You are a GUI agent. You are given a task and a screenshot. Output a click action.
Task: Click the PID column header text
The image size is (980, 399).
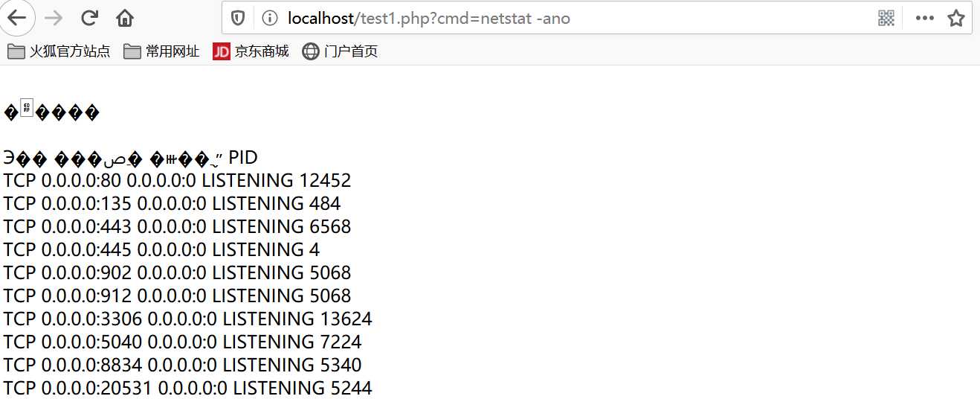pyautogui.click(x=243, y=158)
